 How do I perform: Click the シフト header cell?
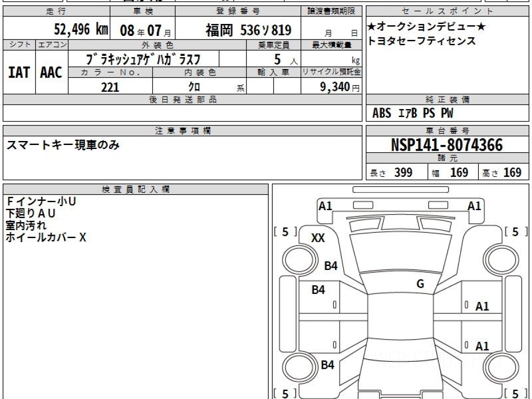tap(20, 45)
